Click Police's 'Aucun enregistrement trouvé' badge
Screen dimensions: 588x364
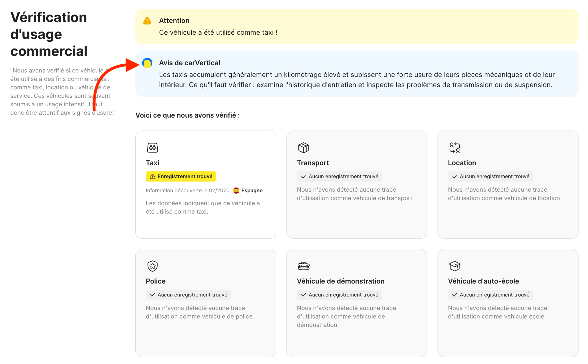188,295
